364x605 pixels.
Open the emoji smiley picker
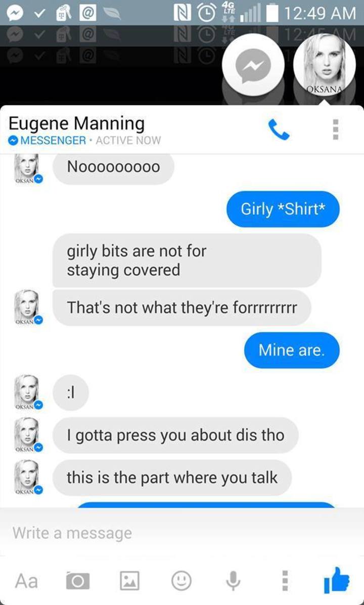(181, 580)
